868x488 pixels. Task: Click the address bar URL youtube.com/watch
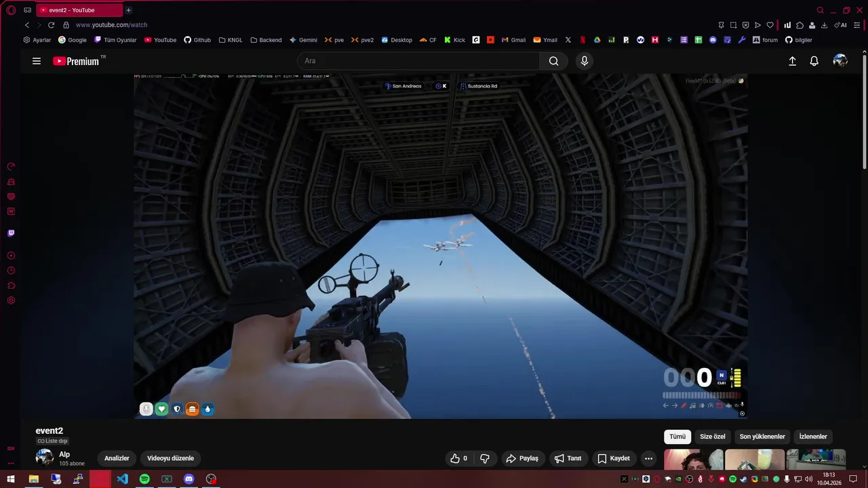(x=111, y=25)
